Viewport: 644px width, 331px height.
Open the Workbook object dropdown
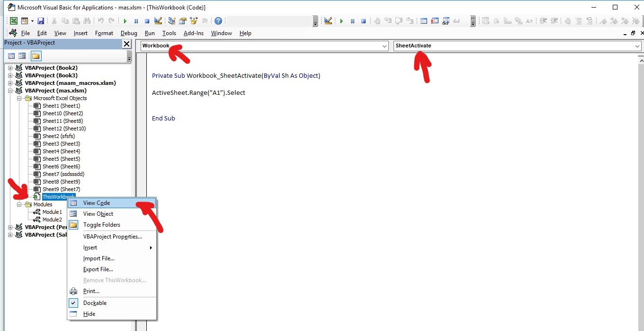[x=385, y=46]
